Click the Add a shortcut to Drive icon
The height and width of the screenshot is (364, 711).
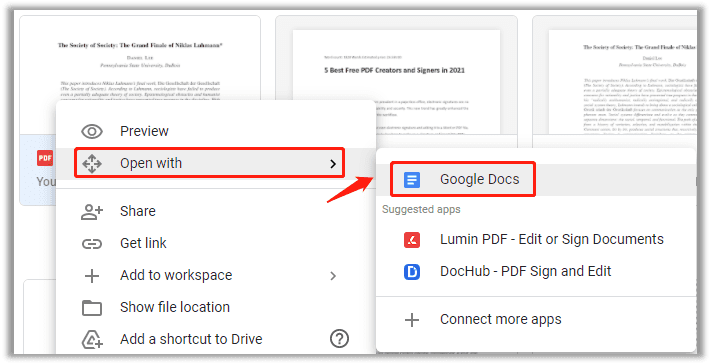(92, 340)
